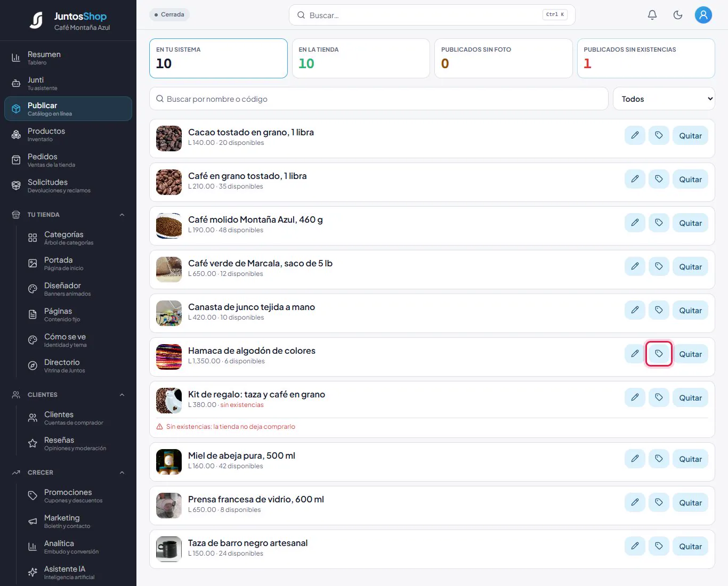Click tag icon for Café verde de Marcala
Image resolution: width=728 pixels, height=586 pixels.
659,266
